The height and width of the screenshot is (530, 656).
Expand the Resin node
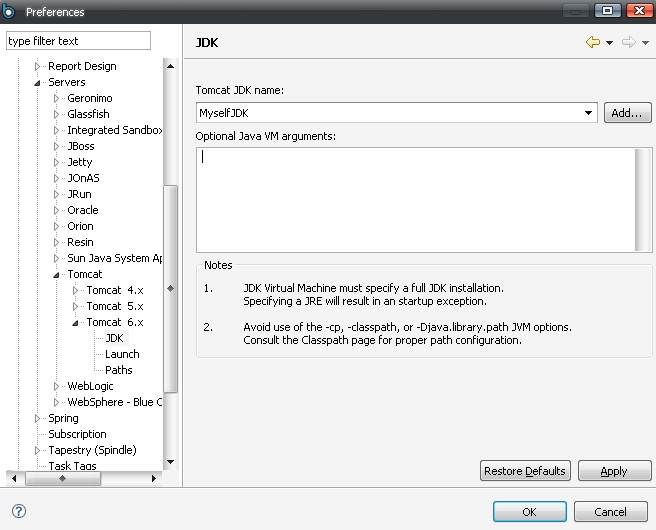pyautogui.click(x=56, y=242)
